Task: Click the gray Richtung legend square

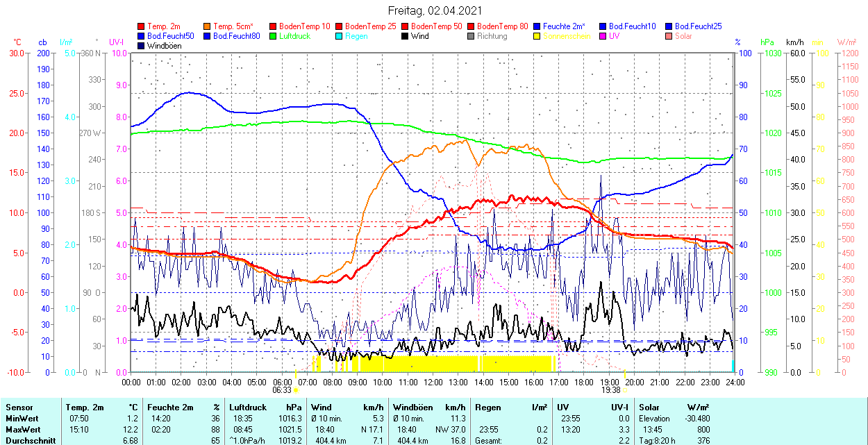Action: (471, 36)
